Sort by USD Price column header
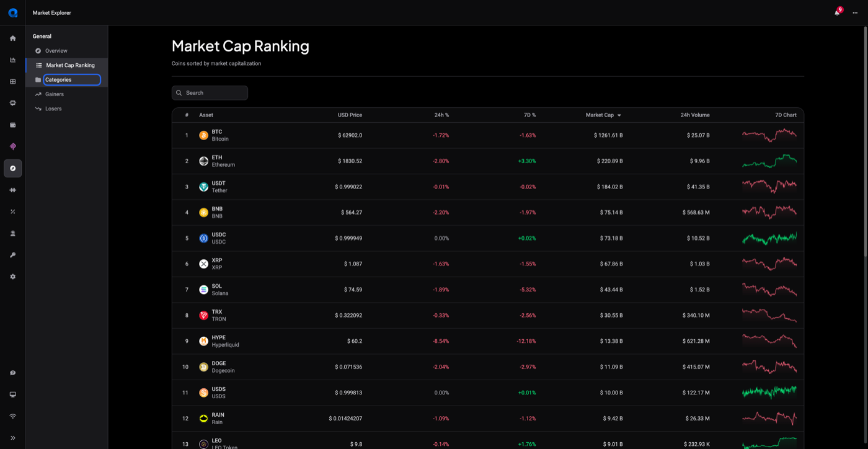Viewport: 868px width, 449px height. coord(350,115)
